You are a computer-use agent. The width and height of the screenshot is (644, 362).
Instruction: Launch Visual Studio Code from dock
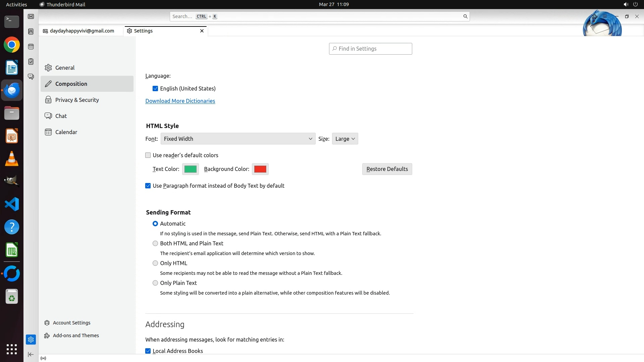(12, 204)
